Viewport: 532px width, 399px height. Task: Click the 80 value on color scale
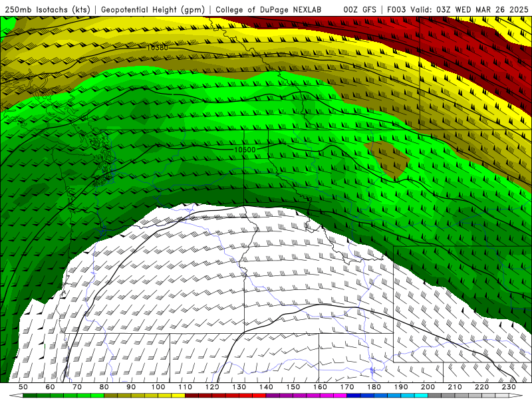[x=104, y=387]
